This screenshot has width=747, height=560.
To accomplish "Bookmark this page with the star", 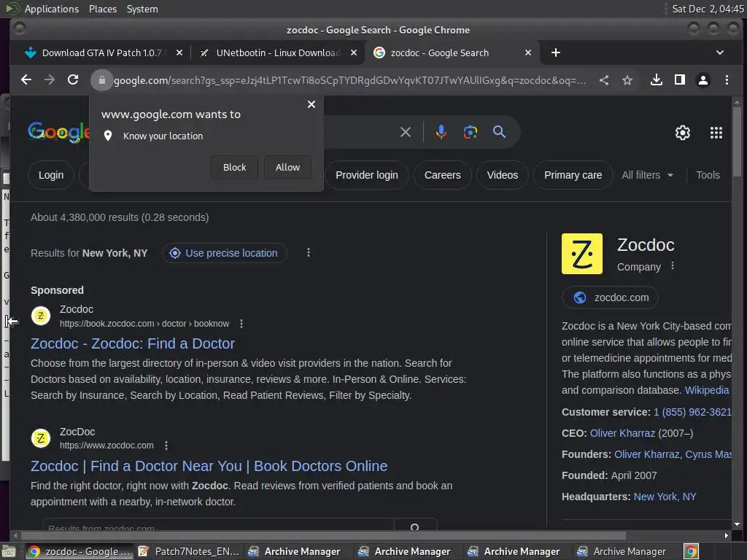I will point(627,80).
